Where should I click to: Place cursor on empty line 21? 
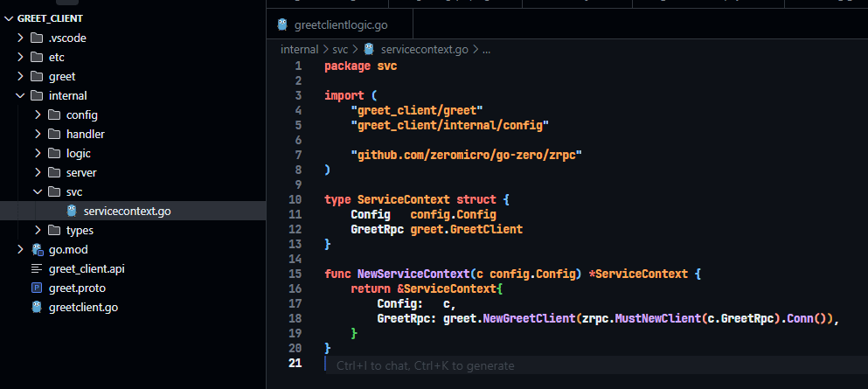pos(524,365)
